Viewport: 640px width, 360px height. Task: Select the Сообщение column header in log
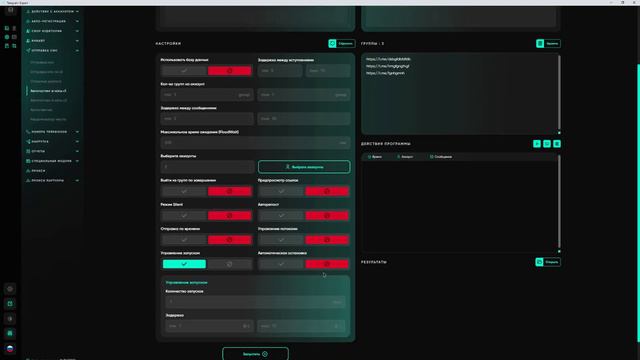pos(441,157)
